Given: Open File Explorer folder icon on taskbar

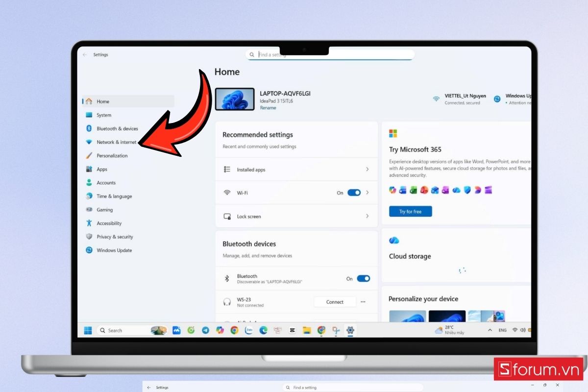Looking at the screenshot, I should pos(307,330).
